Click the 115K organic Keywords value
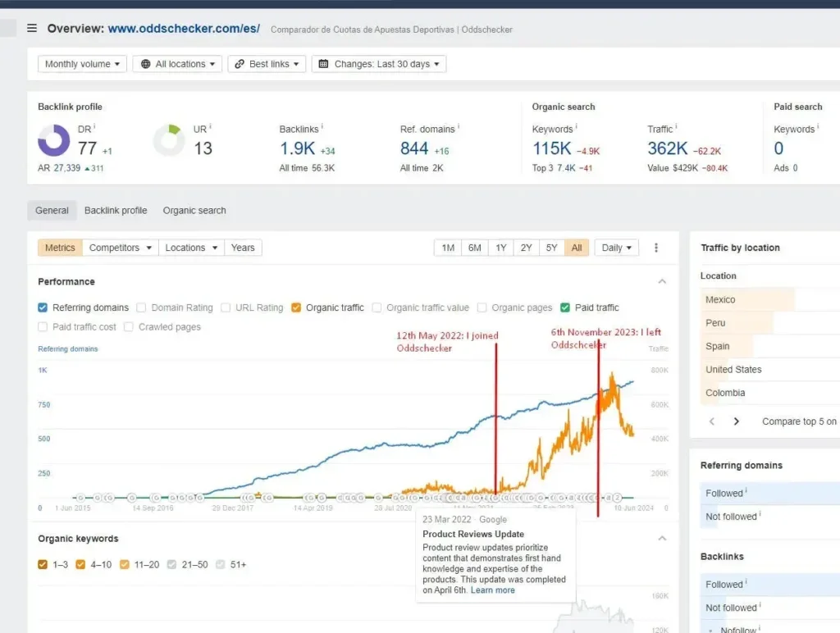Viewport: 840px width, 633px height. point(552,148)
